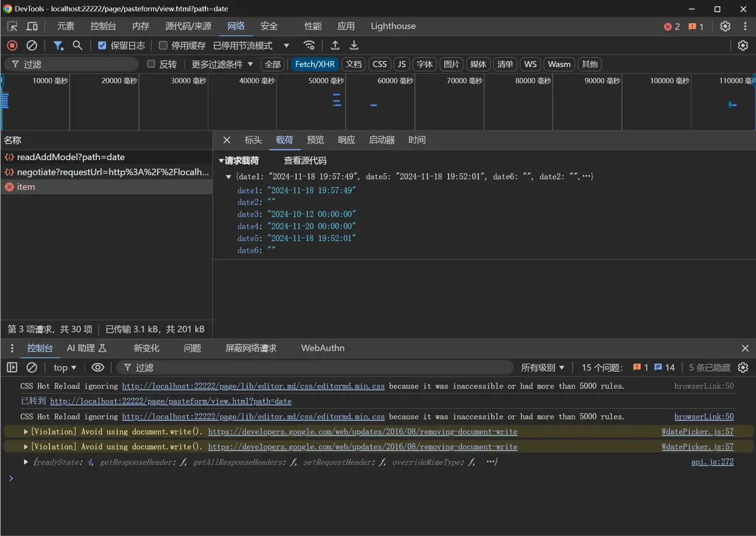Expand the second Violation message

(x=26, y=447)
